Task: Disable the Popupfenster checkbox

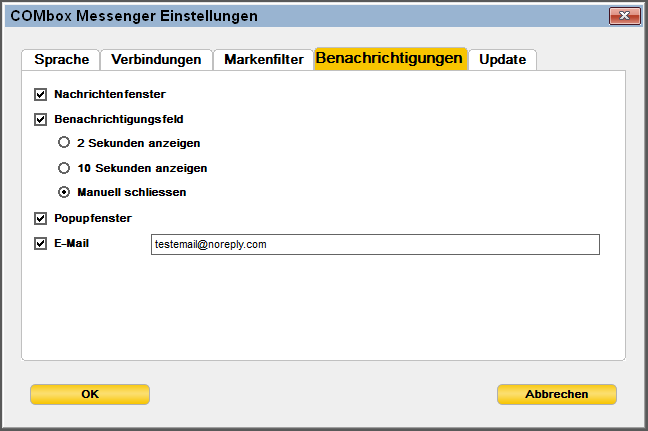Action: (x=40, y=218)
